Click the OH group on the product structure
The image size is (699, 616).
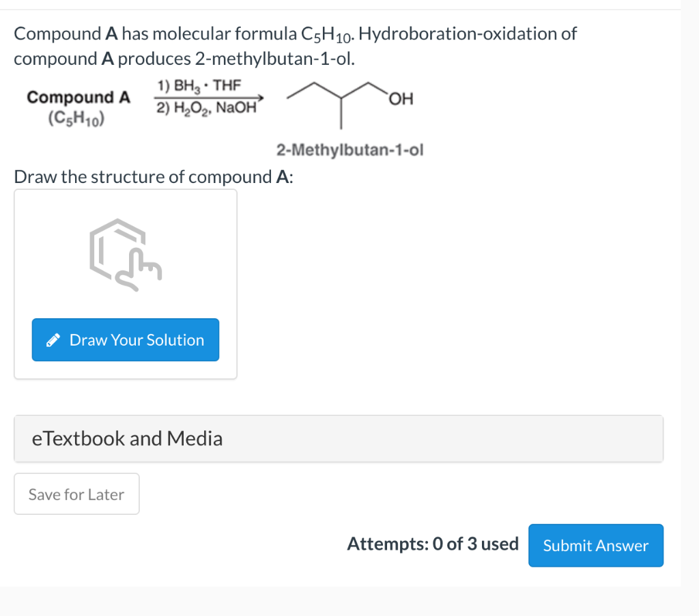coord(400,100)
